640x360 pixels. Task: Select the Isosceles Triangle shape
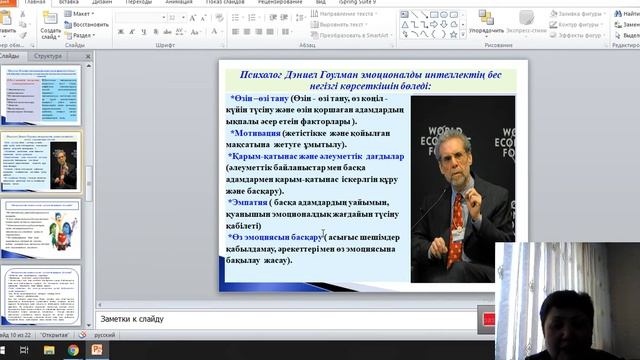[x=404, y=25]
